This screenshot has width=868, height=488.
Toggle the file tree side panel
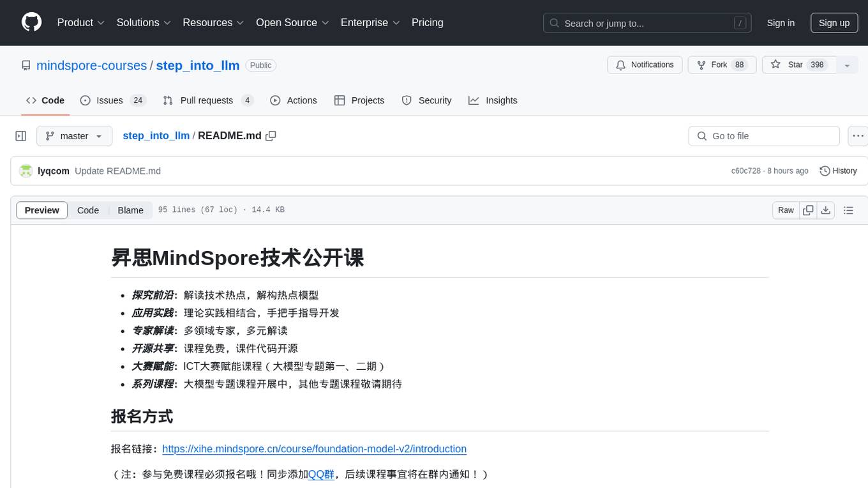click(x=21, y=136)
